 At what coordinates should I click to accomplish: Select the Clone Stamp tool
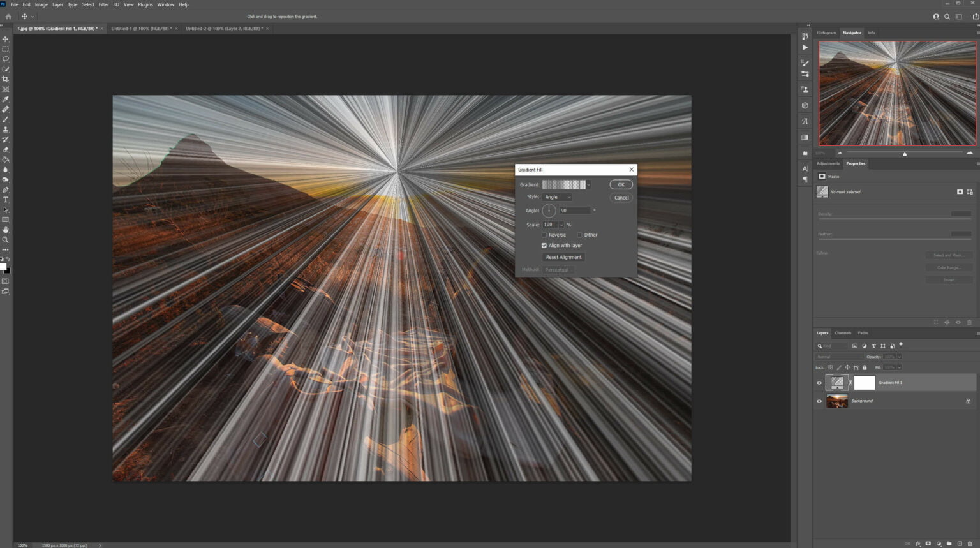pos(6,129)
